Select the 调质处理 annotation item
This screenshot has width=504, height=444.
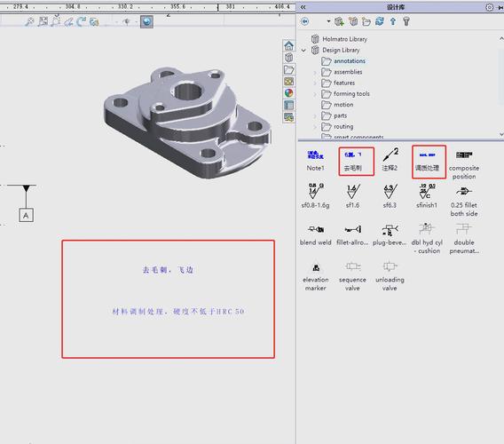pos(427,162)
